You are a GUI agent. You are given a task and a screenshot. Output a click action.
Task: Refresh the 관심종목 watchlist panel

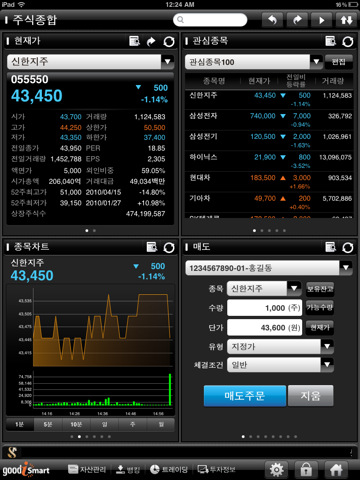[x=348, y=42]
